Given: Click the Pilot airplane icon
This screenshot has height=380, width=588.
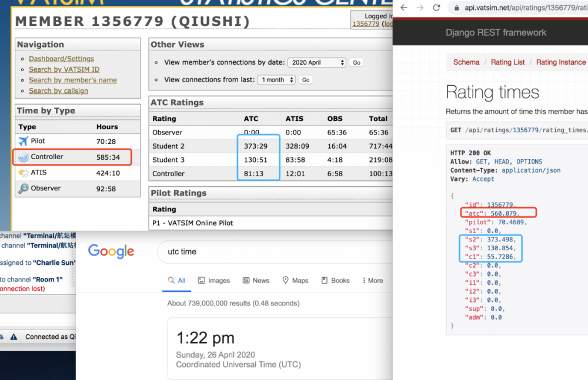Looking at the screenshot, I should coord(24,141).
